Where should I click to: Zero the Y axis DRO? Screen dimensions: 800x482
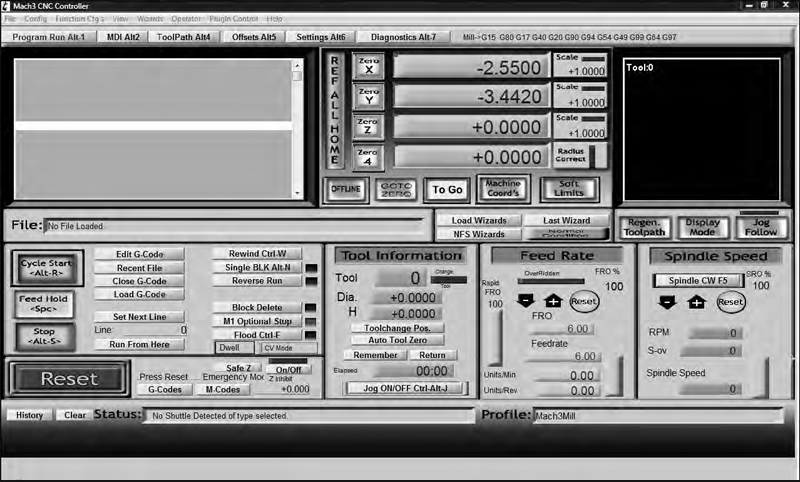pyautogui.click(x=368, y=96)
